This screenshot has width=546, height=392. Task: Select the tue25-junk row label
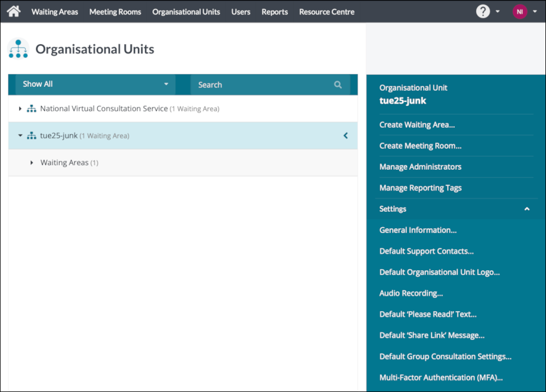59,135
